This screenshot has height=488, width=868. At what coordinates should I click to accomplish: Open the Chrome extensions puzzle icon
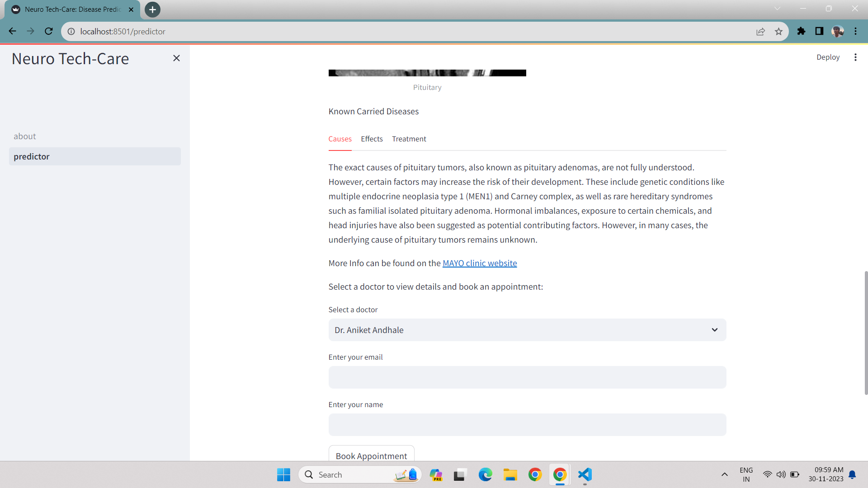coord(801,31)
